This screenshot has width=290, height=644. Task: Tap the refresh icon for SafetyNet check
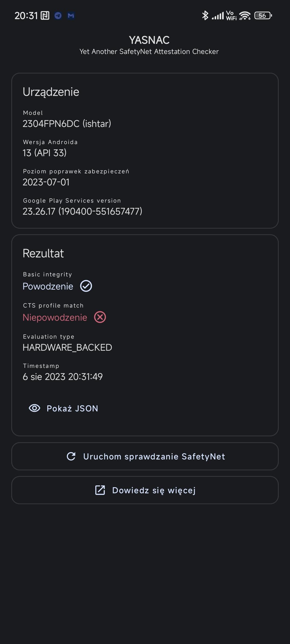point(71,456)
